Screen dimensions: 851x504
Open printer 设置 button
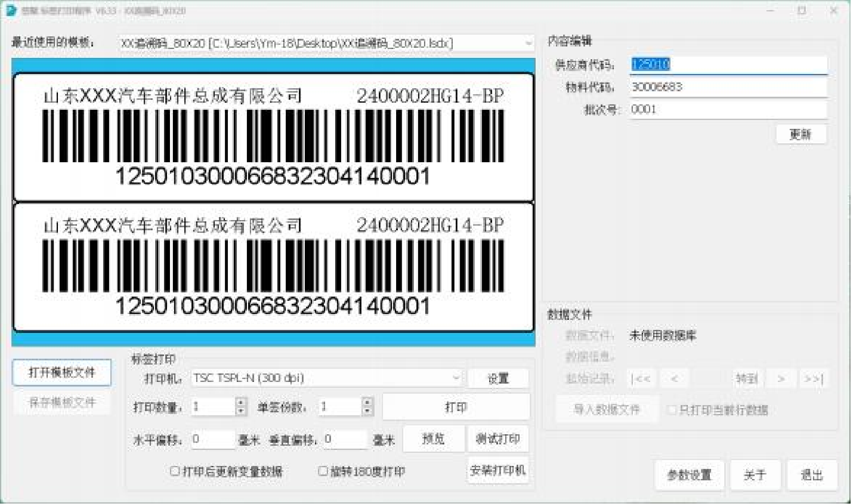tap(498, 379)
